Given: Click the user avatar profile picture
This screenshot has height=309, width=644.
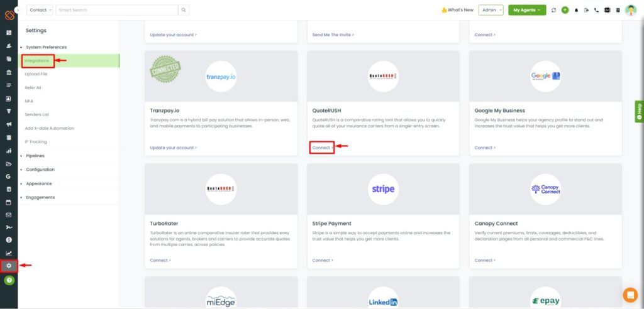Looking at the screenshot, I should click(631, 10).
